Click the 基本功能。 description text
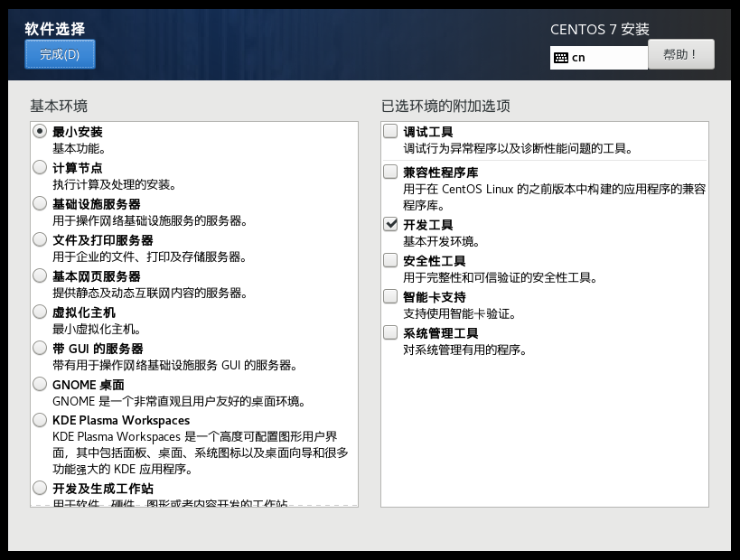The width and height of the screenshot is (740, 560). [x=80, y=149]
